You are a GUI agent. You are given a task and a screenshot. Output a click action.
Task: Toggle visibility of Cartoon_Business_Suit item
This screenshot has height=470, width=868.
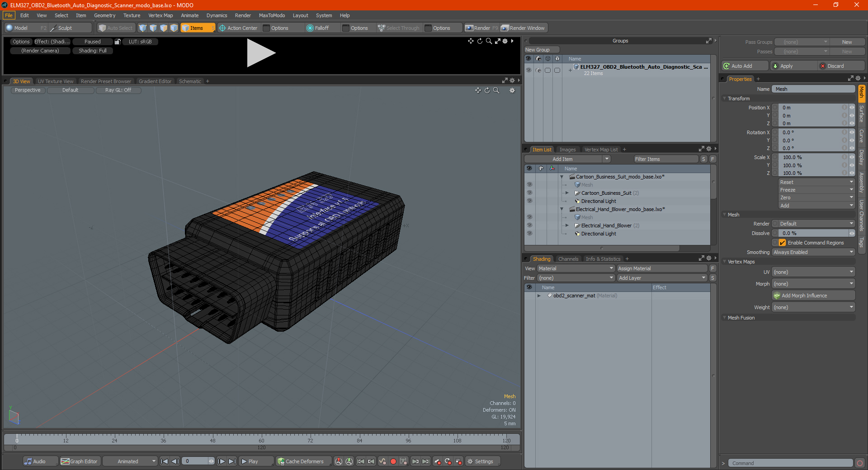[529, 193]
